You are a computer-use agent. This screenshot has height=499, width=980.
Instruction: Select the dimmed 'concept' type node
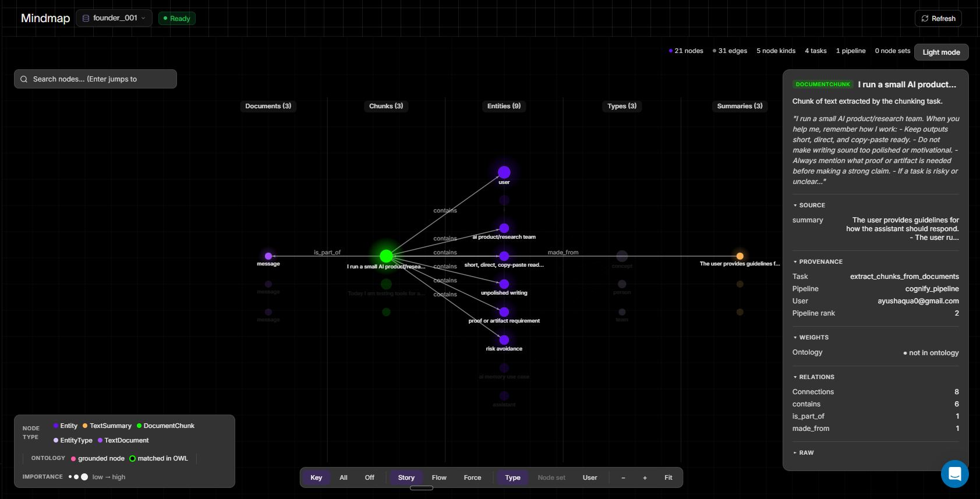tap(622, 256)
